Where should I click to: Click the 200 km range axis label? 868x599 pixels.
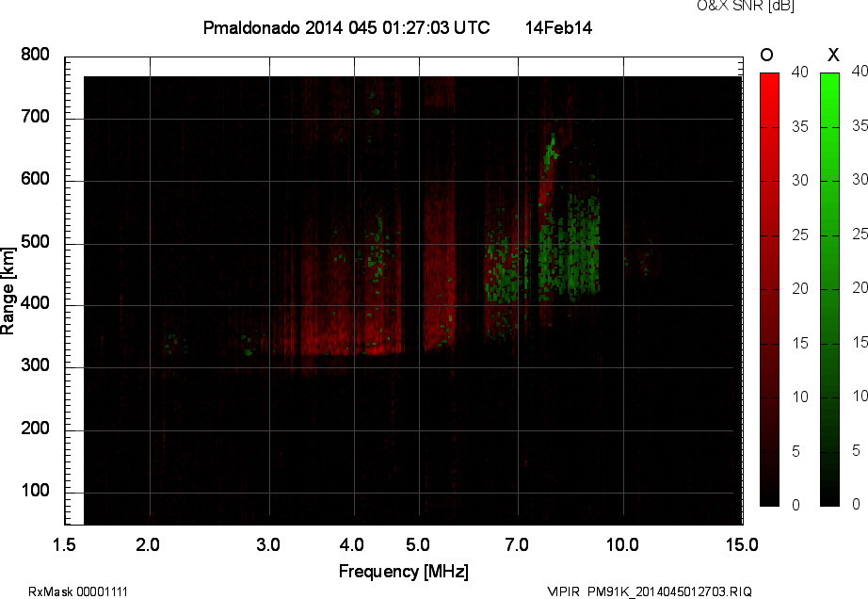point(36,429)
